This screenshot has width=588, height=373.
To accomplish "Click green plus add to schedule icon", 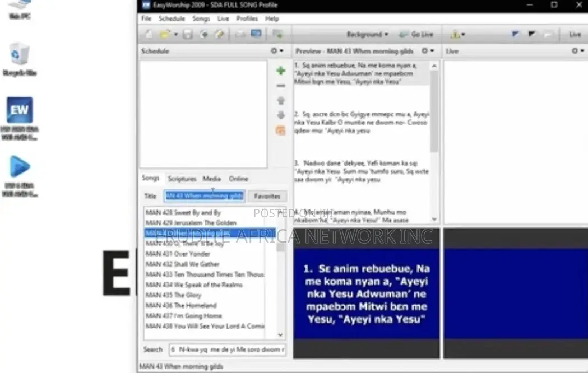I will tap(280, 71).
